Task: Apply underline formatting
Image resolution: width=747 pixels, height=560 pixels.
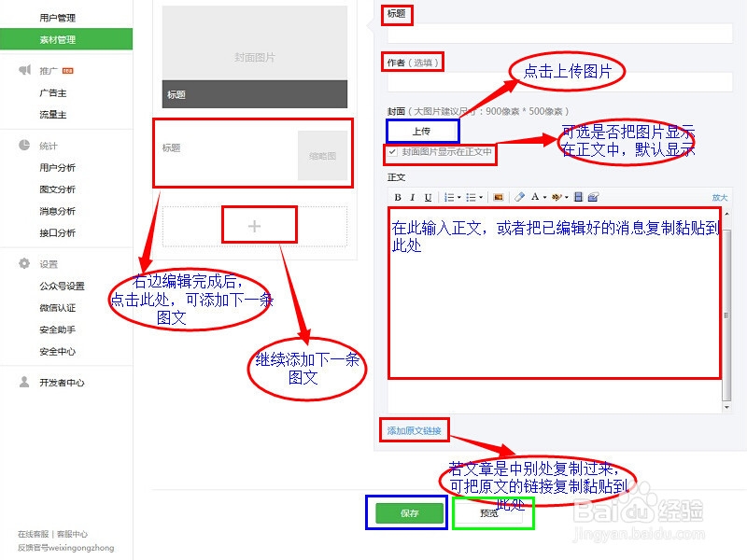Action: click(x=428, y=197)
